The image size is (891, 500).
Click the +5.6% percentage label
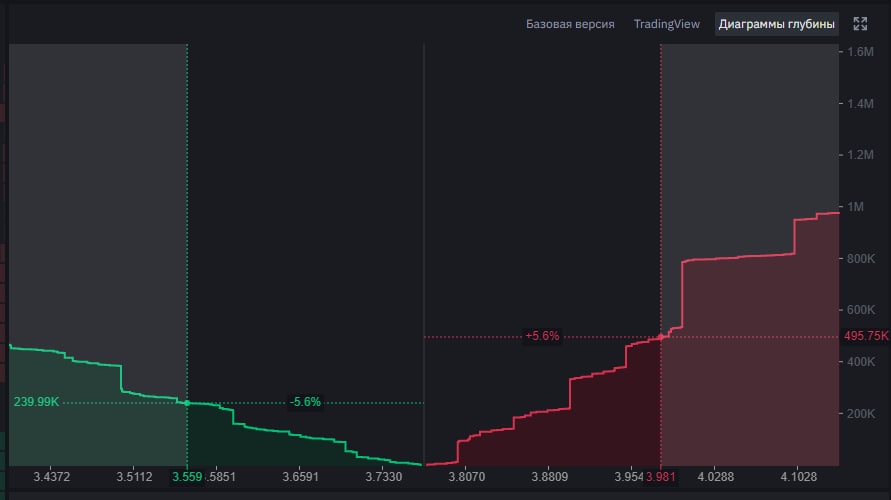542,336
